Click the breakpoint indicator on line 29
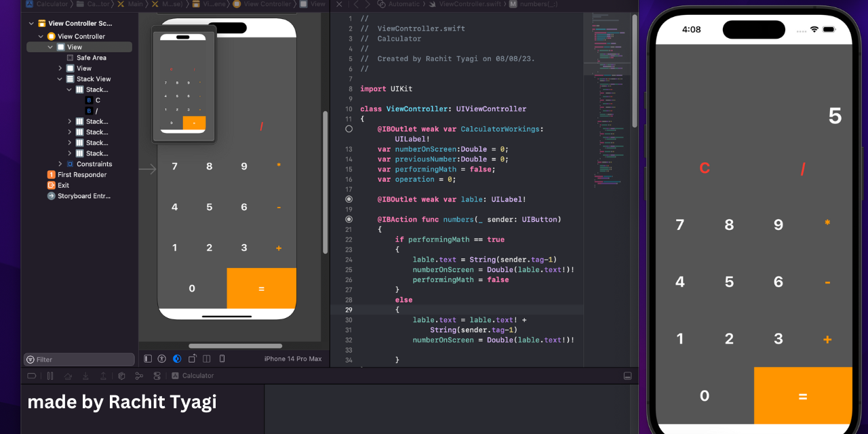Screen dimensions: 868x434 point(349,309)
